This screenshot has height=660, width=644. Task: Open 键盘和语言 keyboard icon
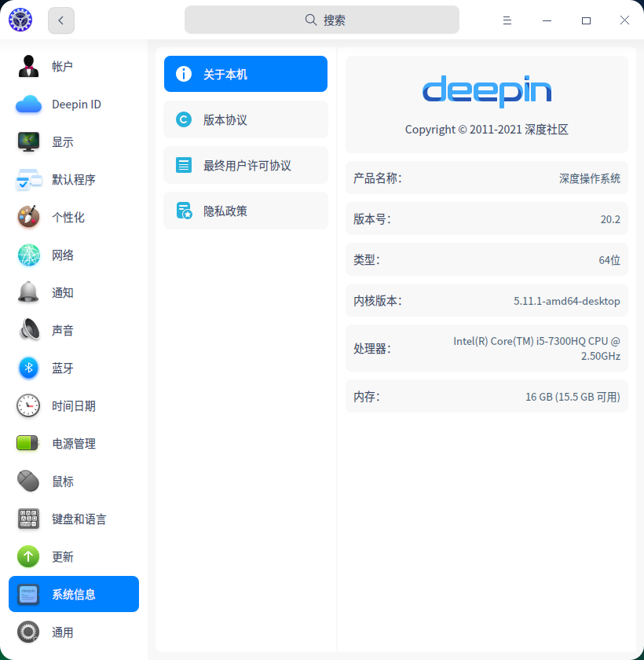pos(28,519)
